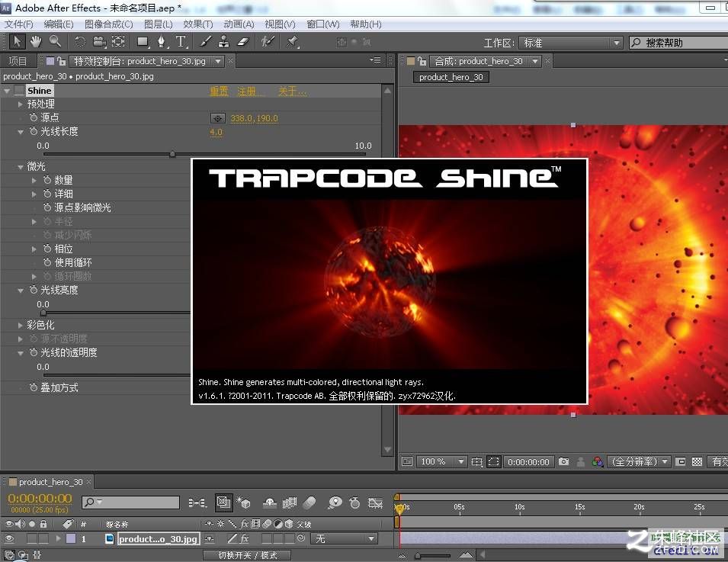Toggle the motion blur timeline icon
This screenshot has height=562, width=728.
309,503
